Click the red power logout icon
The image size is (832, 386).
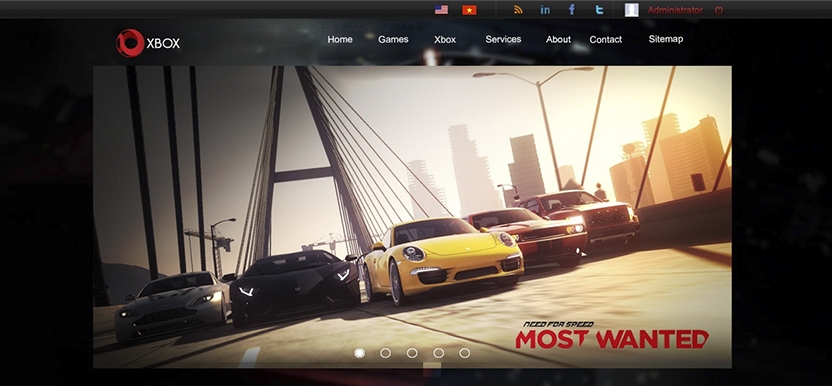coord(719,10)
